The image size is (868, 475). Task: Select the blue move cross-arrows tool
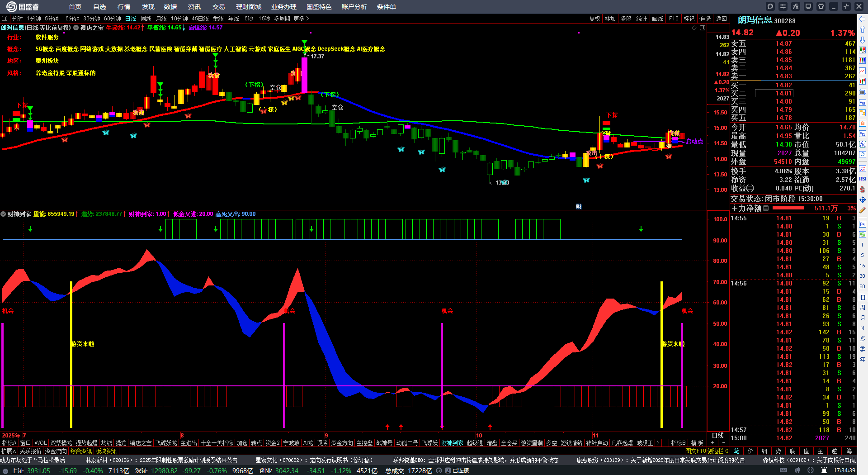(863, 199)
